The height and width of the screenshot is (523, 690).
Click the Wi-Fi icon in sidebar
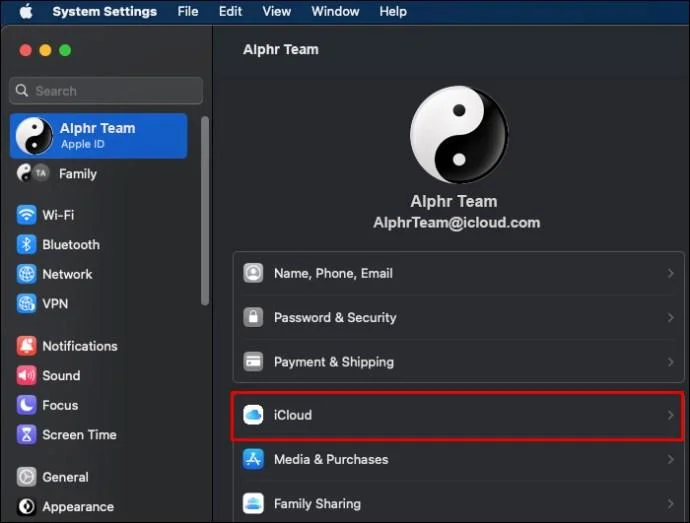26,215
